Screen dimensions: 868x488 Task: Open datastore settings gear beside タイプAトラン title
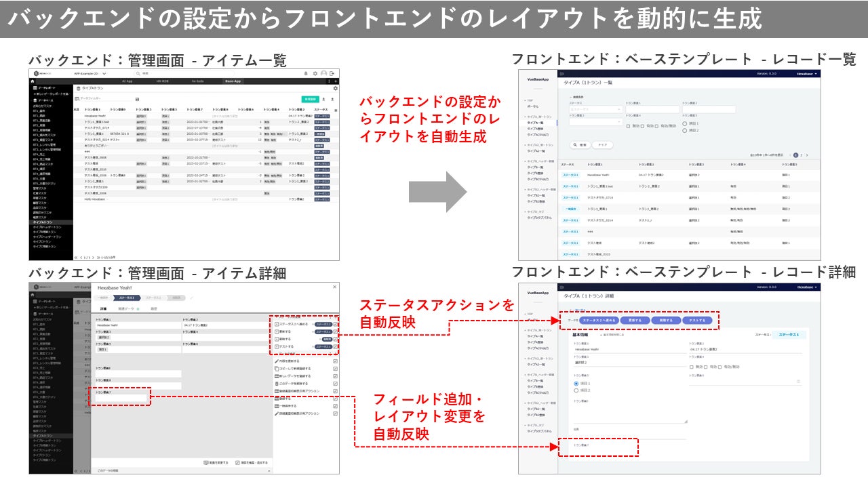tap(335, 89)
